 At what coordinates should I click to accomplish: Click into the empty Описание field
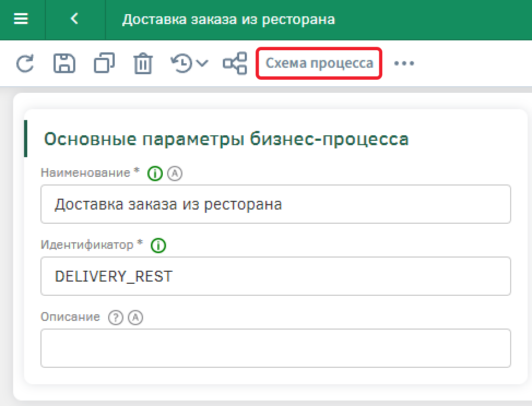[x=275, y=348]
